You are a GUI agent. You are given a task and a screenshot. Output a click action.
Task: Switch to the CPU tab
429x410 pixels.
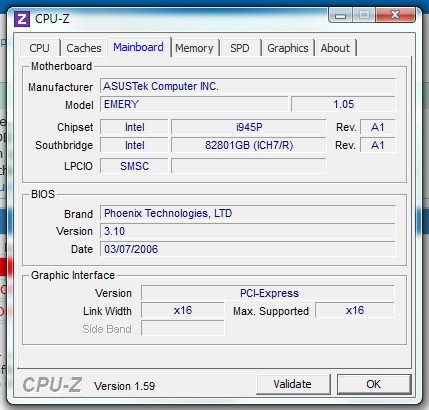click(x=40, y=48)
